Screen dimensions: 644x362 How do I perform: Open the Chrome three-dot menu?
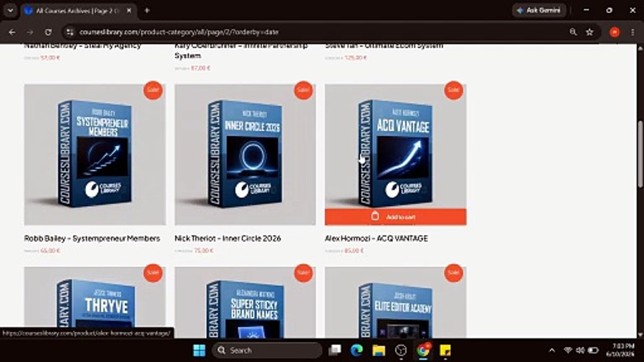[x=632, y=32]
